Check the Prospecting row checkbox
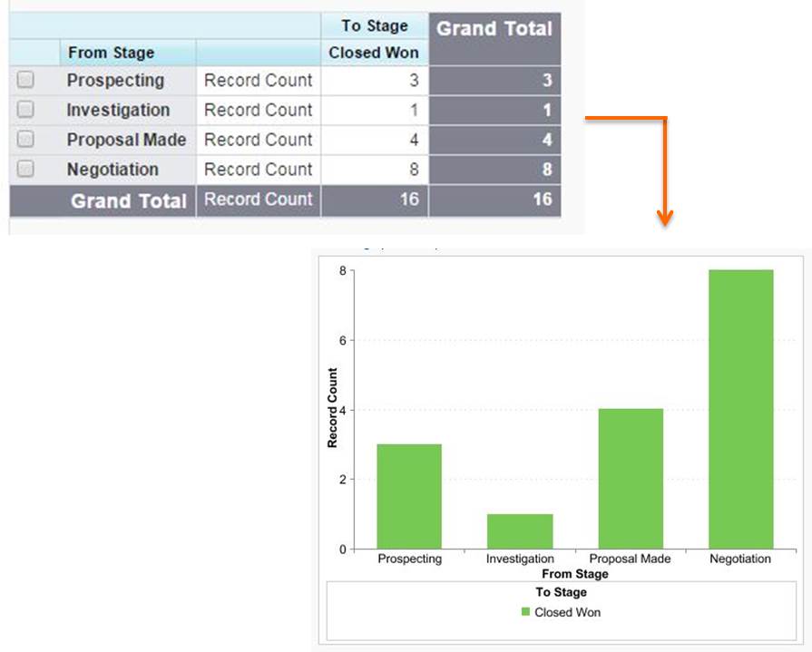Screen dimensions: 812x652 point(25,81)
